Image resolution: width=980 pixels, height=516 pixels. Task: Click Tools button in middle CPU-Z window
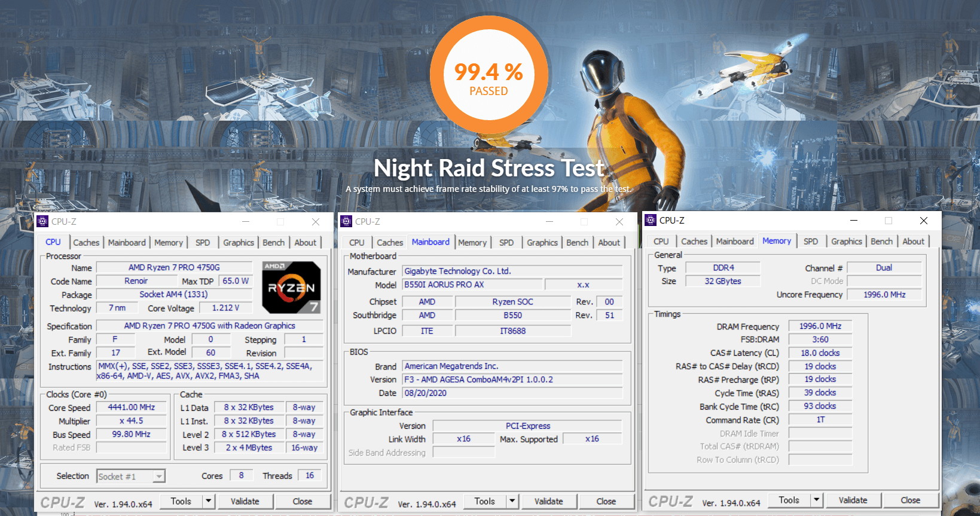pyautogui.click(x=485, y=501)
